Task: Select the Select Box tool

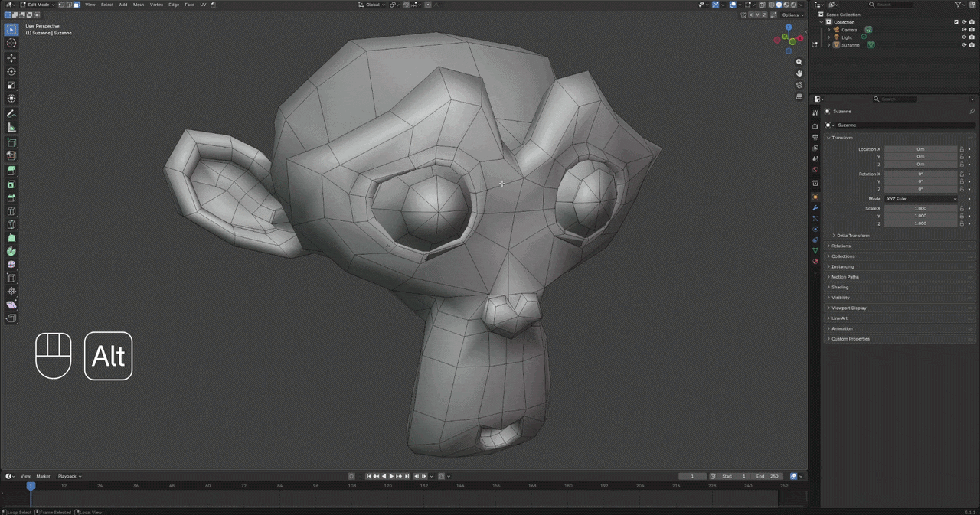Action: [11, 29]
